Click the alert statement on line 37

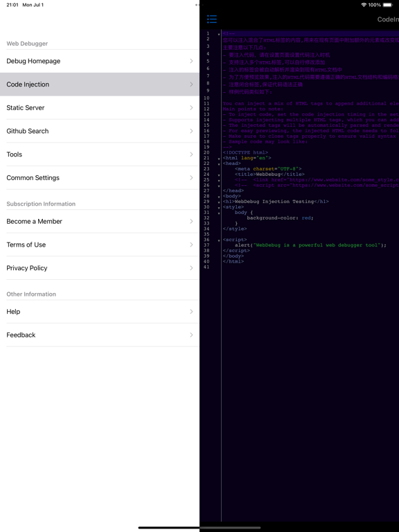click(x=310, y=245)
